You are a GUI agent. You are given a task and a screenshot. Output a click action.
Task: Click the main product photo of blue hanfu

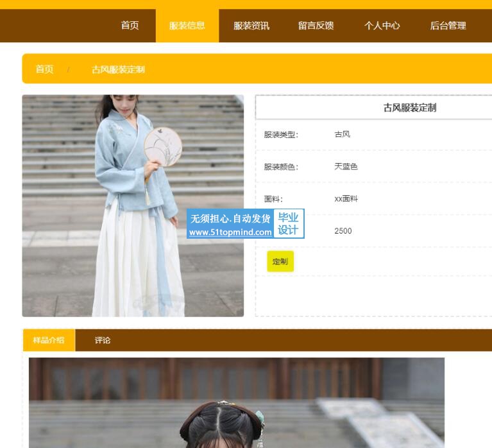point(133,205)
